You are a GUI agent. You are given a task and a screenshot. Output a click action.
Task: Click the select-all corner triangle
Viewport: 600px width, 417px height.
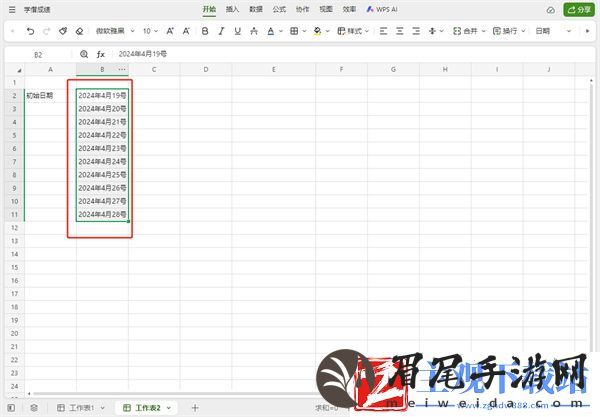(x=19, y=70)
